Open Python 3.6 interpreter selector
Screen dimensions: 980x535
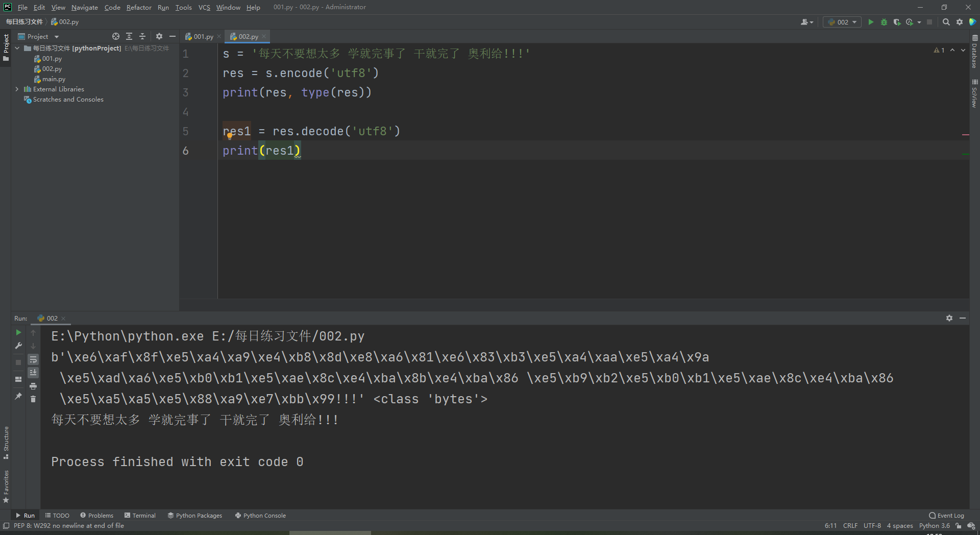tap(935, 526)
